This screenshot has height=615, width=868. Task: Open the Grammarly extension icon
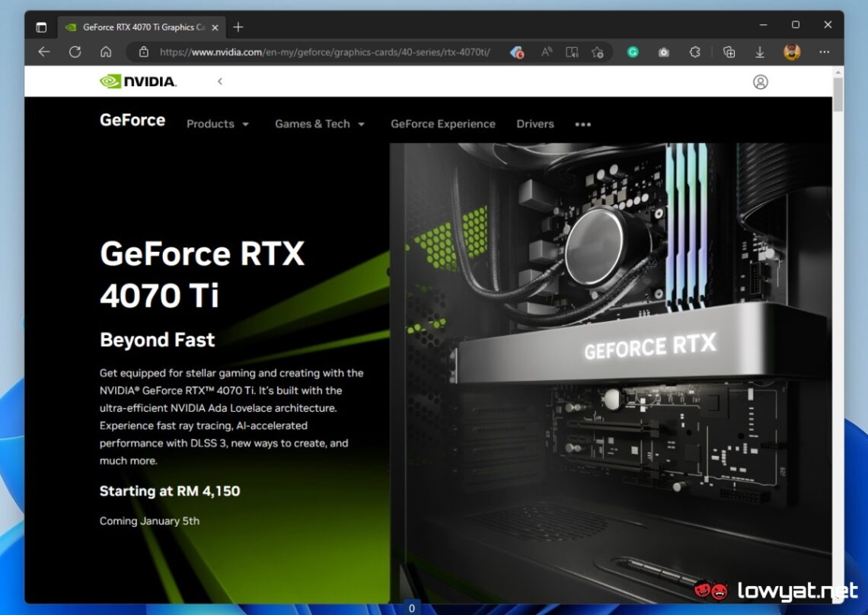click(633, 52)
